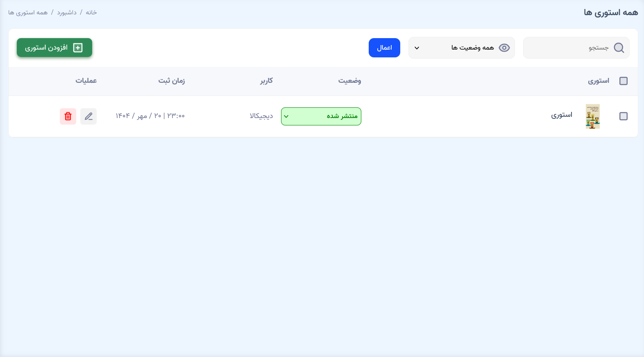The image size is (644, 357).
Task: Check the checkbox for the استوری row
Action: pyautogui.click(x=623, y=116)
